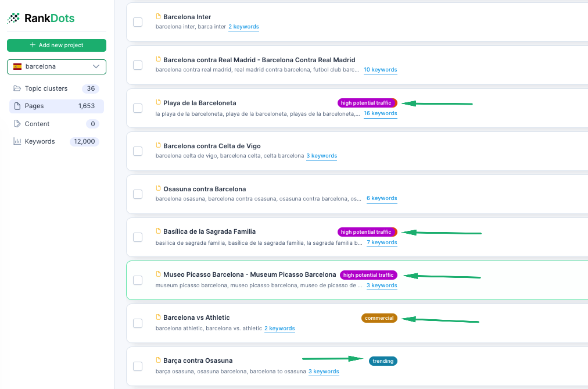Click the page icon beside Barcelona Inter

(158, 17)
